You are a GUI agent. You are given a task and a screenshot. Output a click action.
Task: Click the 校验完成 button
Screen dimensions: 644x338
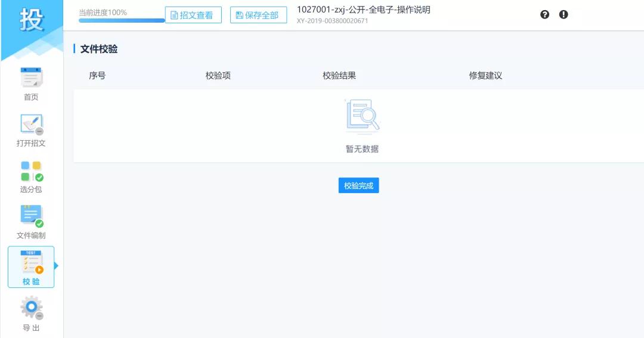(358, 185)
